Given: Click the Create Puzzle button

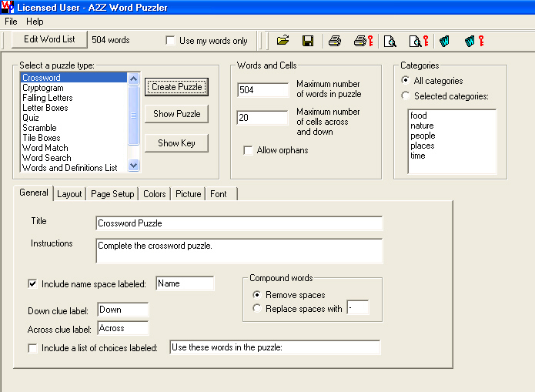Looking at the screenshot, I should click(176, 87).
